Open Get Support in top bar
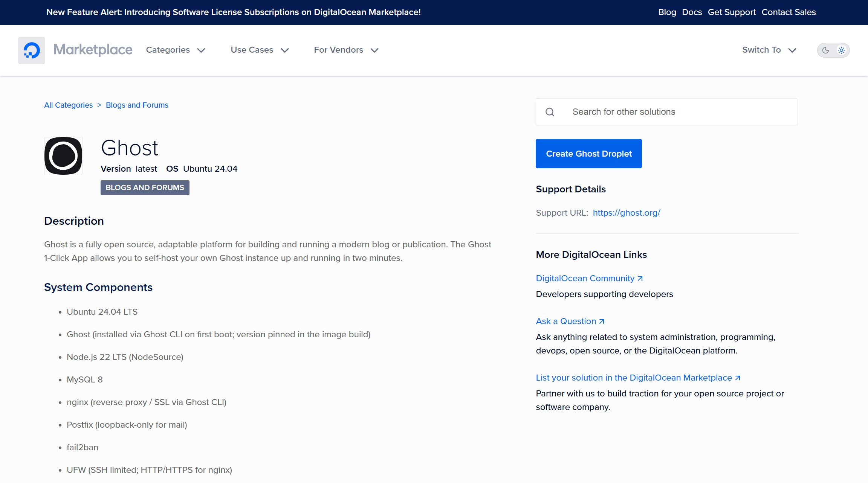This screenshot has width=868, height=483. pyautogui.click(x=732, y=12)
